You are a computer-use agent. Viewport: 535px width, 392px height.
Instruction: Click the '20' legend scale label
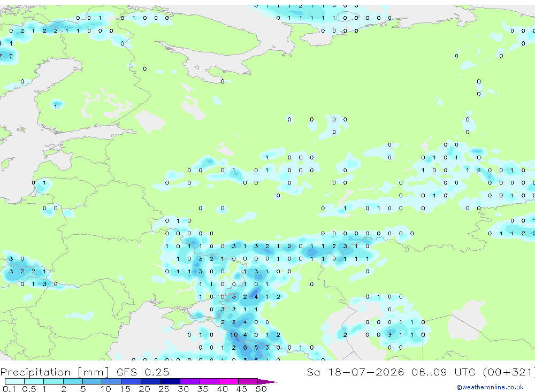144,389
